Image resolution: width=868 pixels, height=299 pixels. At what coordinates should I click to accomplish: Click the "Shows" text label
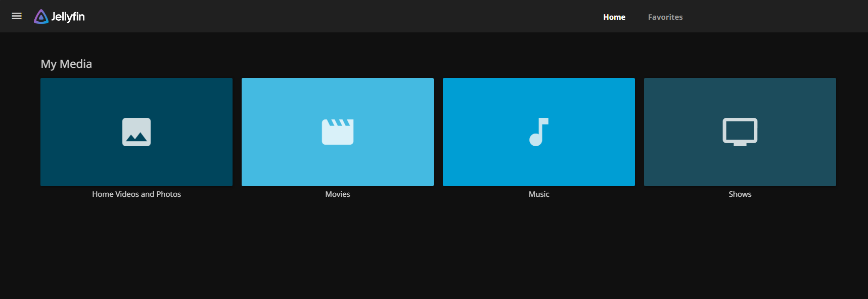[x=740, y=194]
